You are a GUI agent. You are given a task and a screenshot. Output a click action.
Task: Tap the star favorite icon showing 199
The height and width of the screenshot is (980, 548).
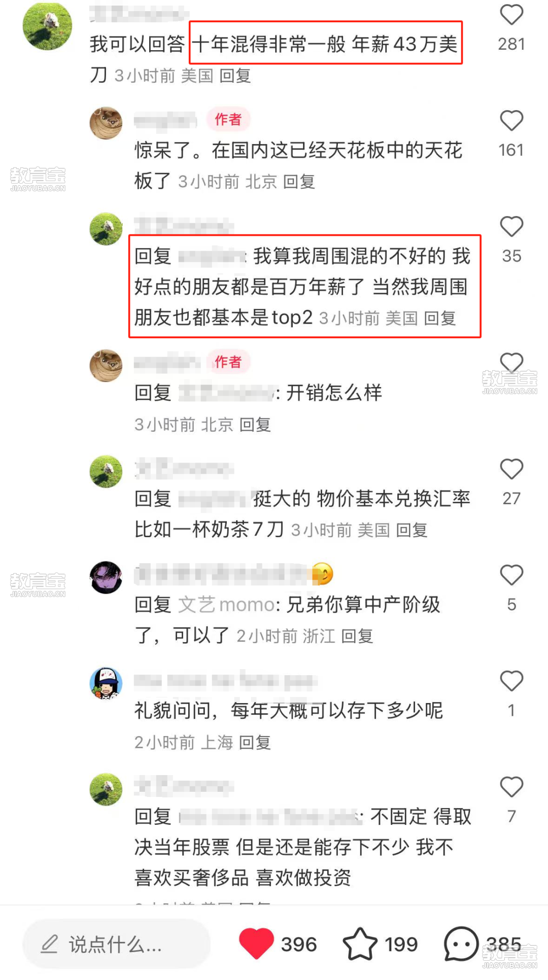pyautogui.click(x=360, y=944)
